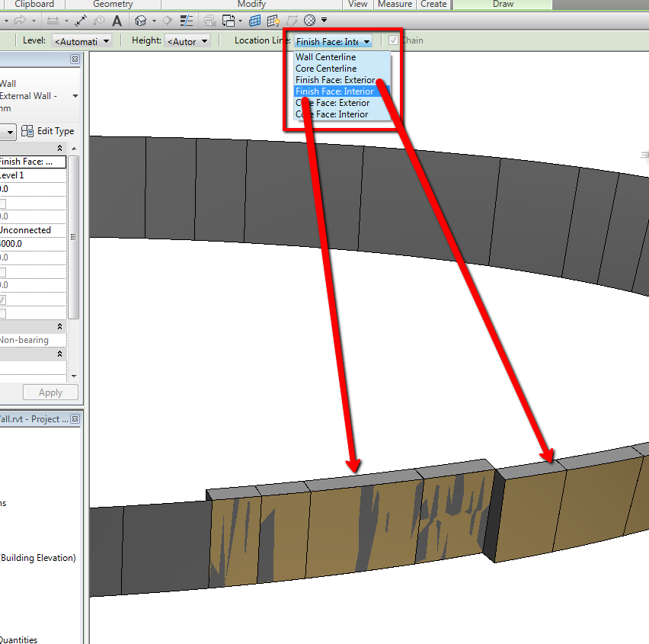Open the Default 3D View icon

(140, 21)
